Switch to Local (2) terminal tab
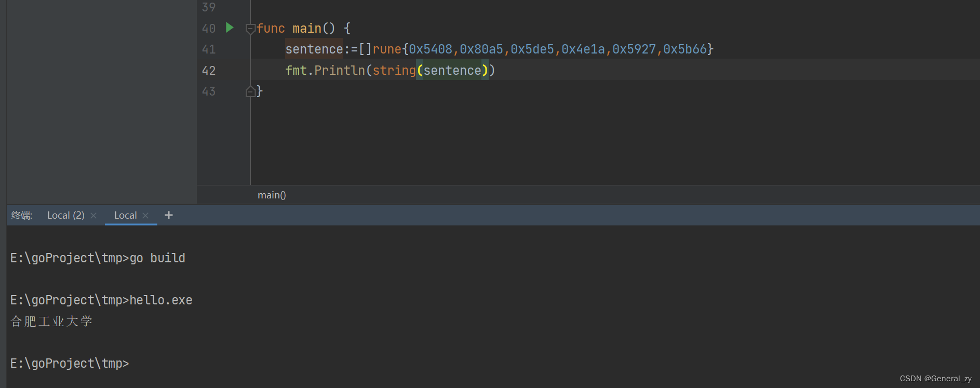 point(66,215)
